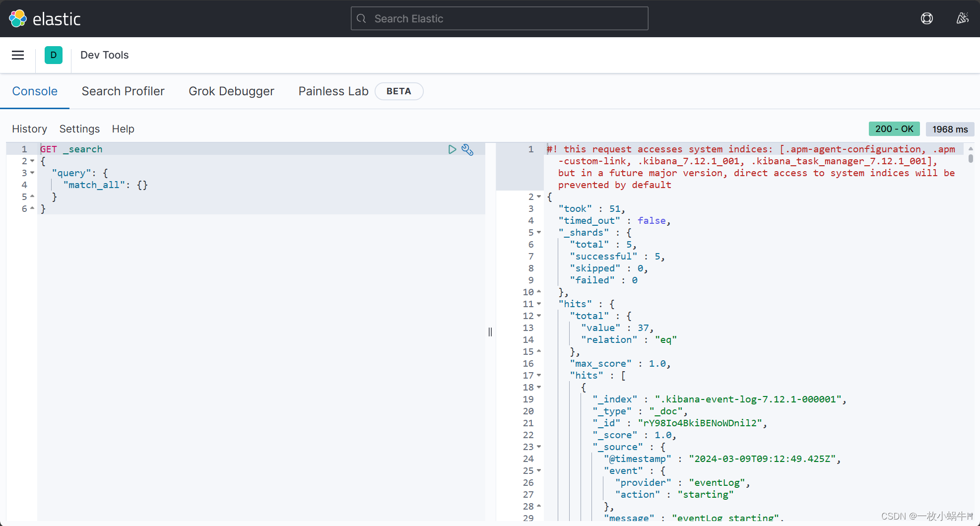
Task: Click the help icon in the top bar
Action: pyautogui.click(x=927, y=18)
